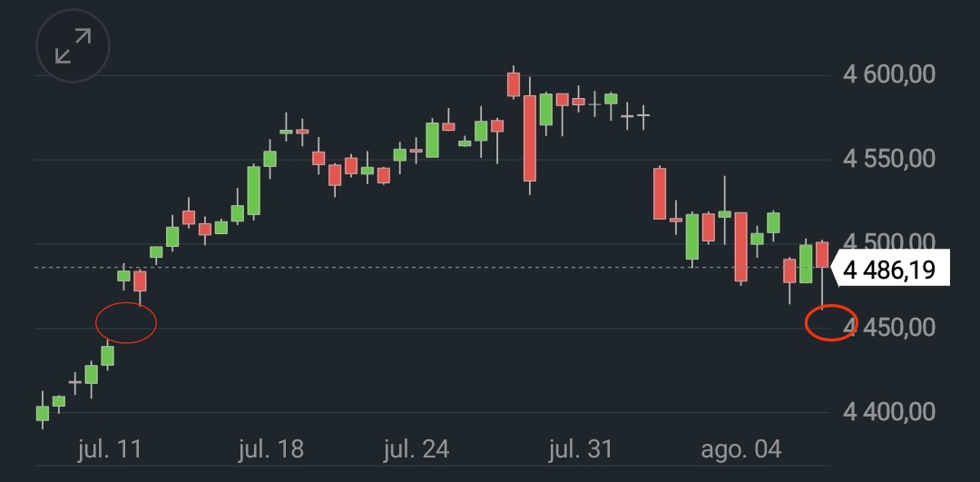
Task: Click the tallest red candlestick before jul. 31
Action: click(x=530, y=138)
